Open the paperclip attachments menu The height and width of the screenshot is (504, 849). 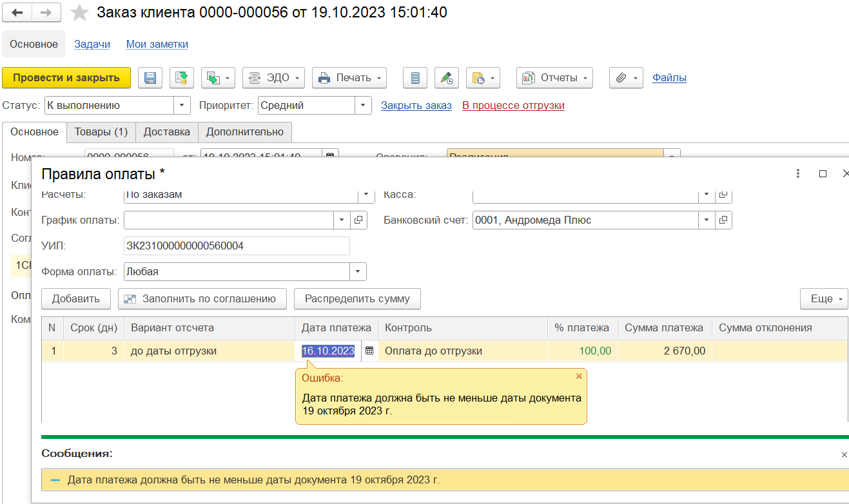626,78
